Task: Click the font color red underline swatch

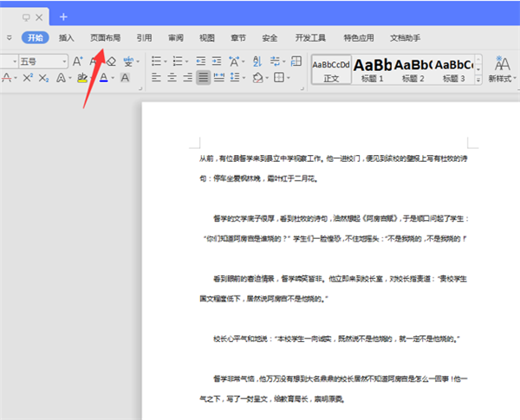Action: click(5, 78)
